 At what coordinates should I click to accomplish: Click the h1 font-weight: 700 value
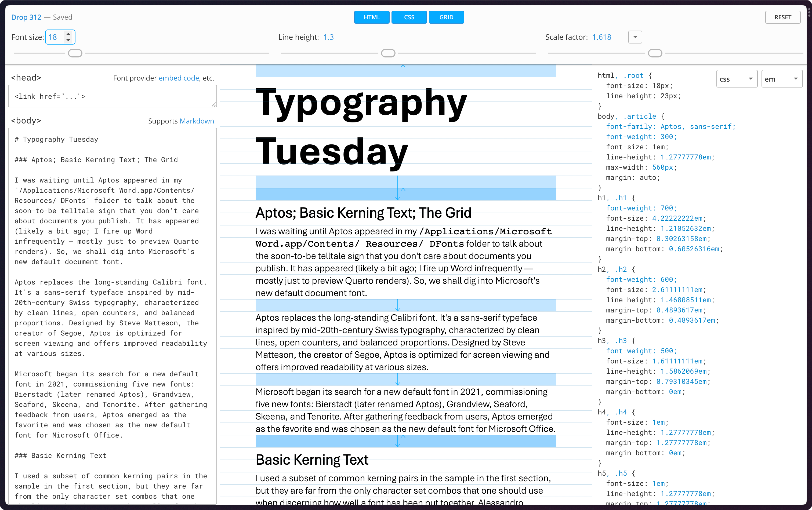641,208
